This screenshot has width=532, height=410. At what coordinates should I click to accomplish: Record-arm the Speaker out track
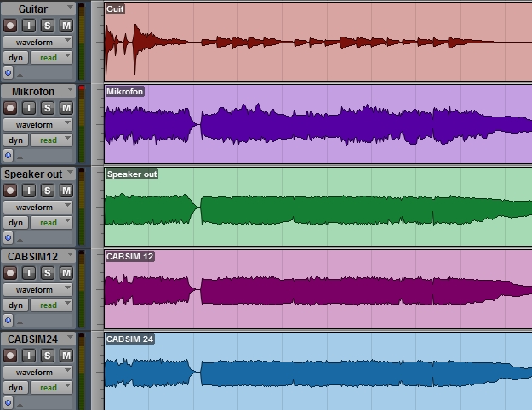10,191
